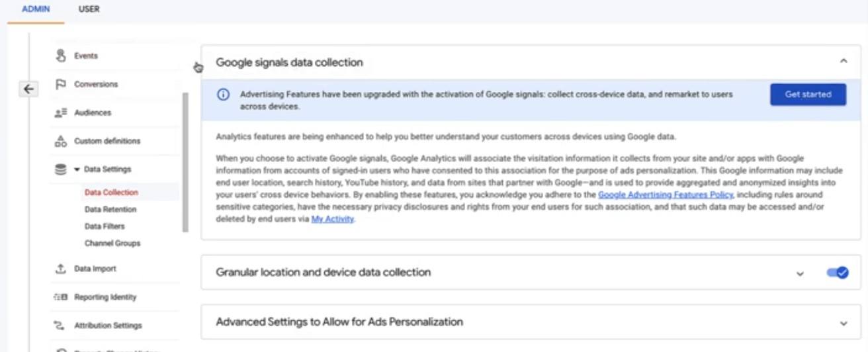
Task: Open the My Activity link
Action: tap(333, 219)
